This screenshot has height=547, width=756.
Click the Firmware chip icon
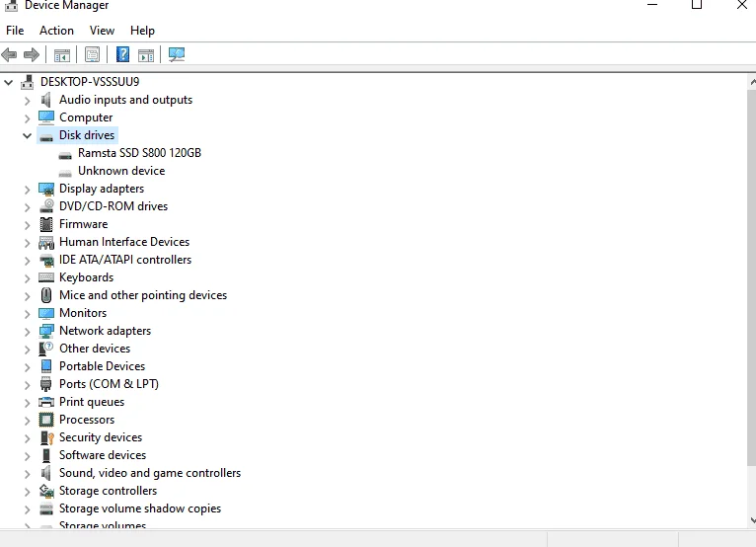tap(46, 224)
